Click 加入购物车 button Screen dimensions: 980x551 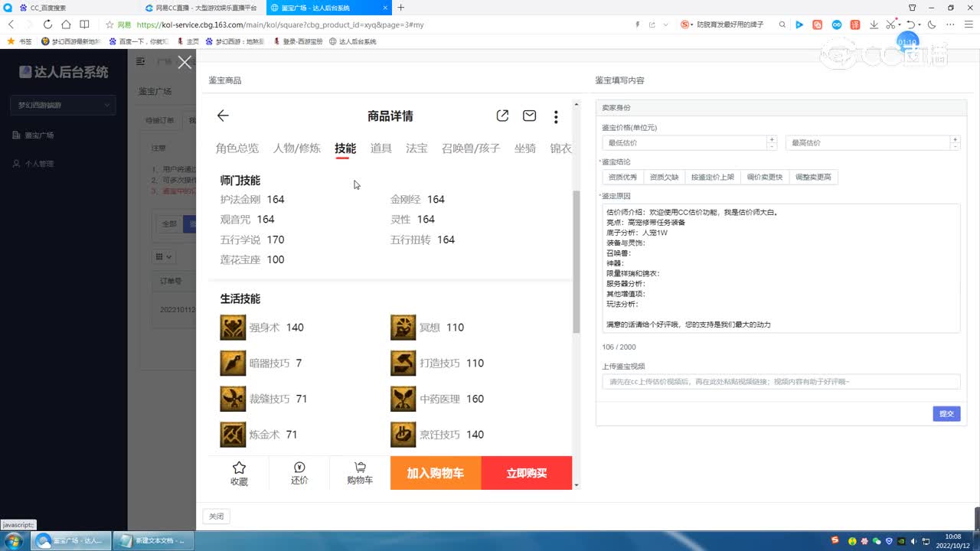(x=436, y=473)
